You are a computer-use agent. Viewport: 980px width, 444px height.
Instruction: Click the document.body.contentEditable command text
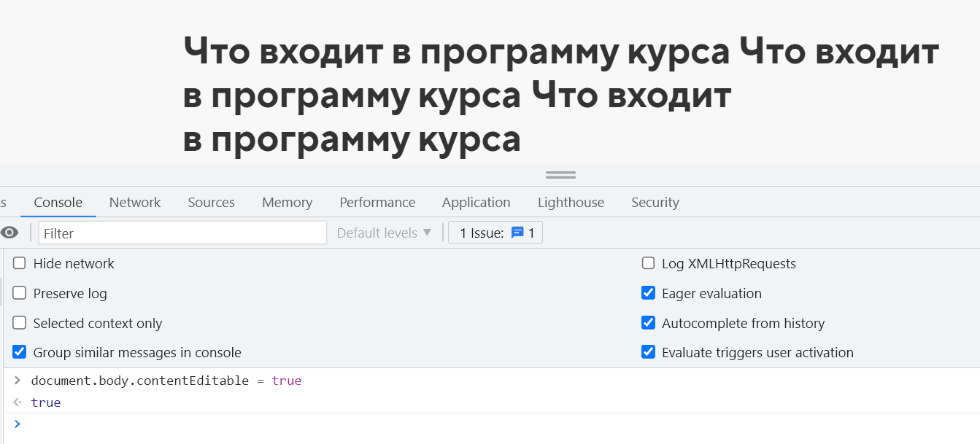pos(166,381)
